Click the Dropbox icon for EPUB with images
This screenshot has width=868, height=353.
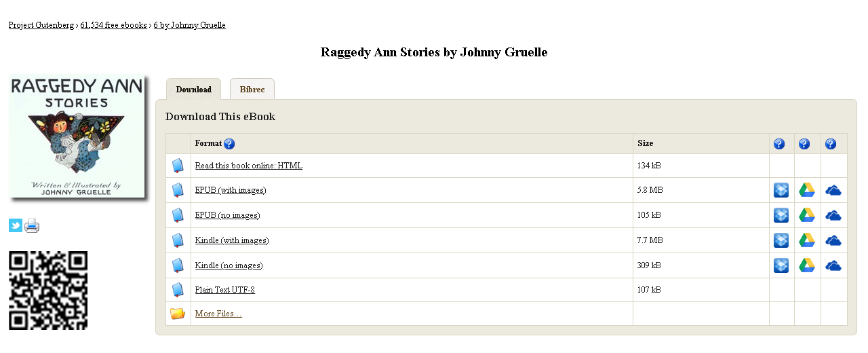coord(781,190)
